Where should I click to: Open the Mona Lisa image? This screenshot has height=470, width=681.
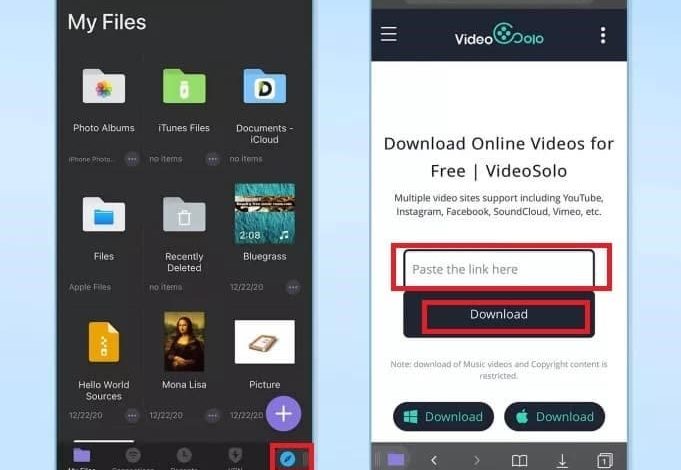184,341
